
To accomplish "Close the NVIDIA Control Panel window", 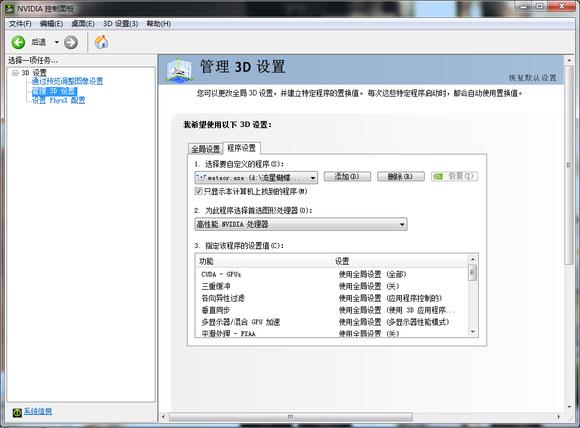I will coord(561,6).
